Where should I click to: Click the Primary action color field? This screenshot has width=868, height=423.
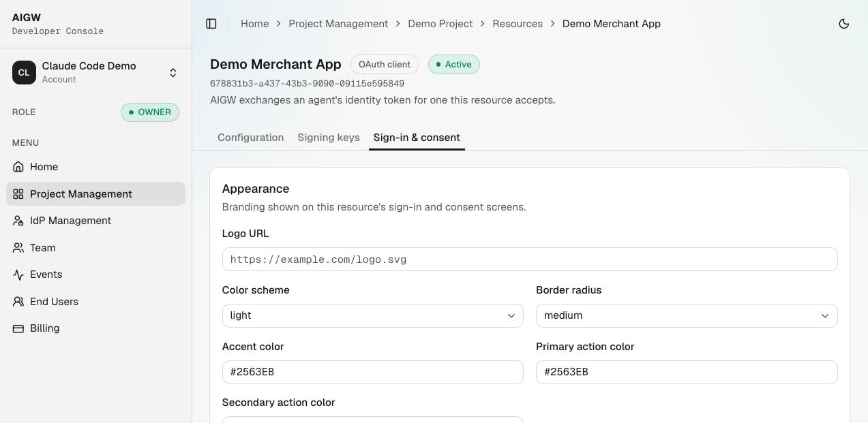[x=687, y=373]
